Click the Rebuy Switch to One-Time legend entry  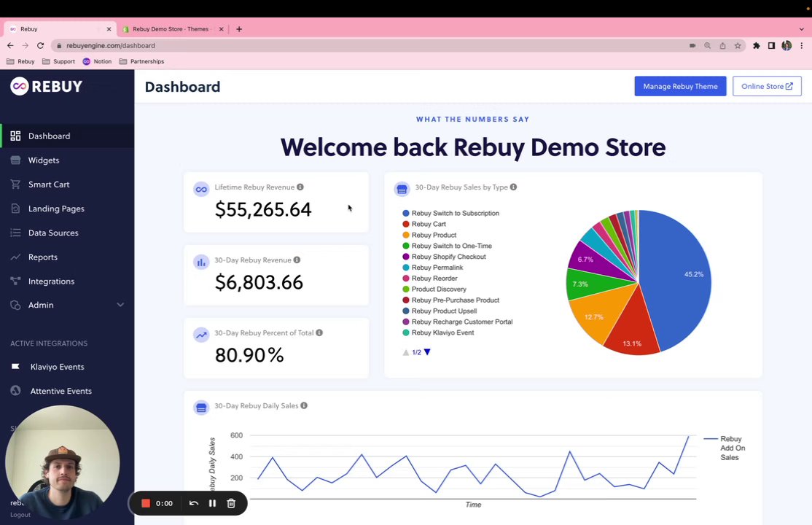pos(447,246)
